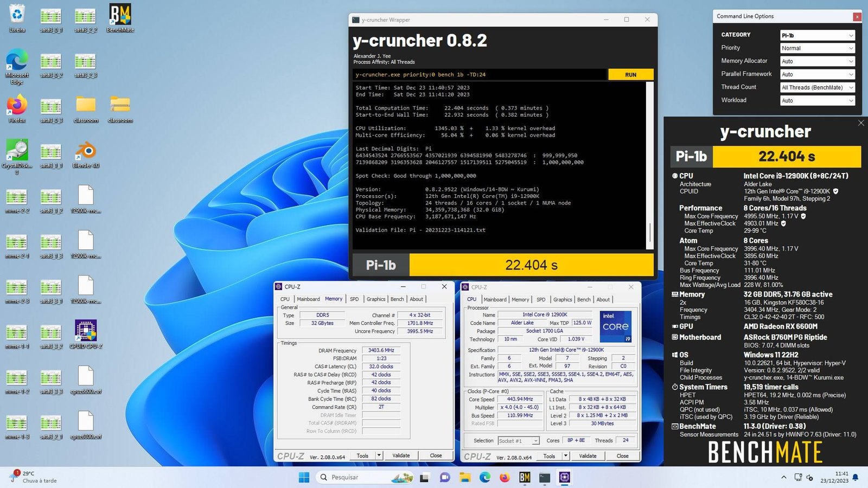Open File Explorer from the taskbar
The image size is (868, 488).
pos(465,477)
